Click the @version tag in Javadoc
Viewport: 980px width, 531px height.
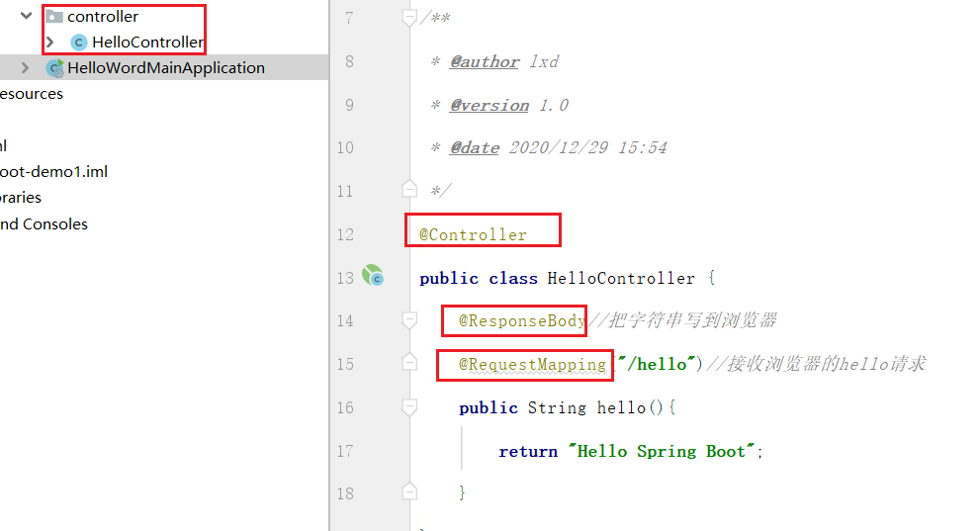[x=490, y=105]
